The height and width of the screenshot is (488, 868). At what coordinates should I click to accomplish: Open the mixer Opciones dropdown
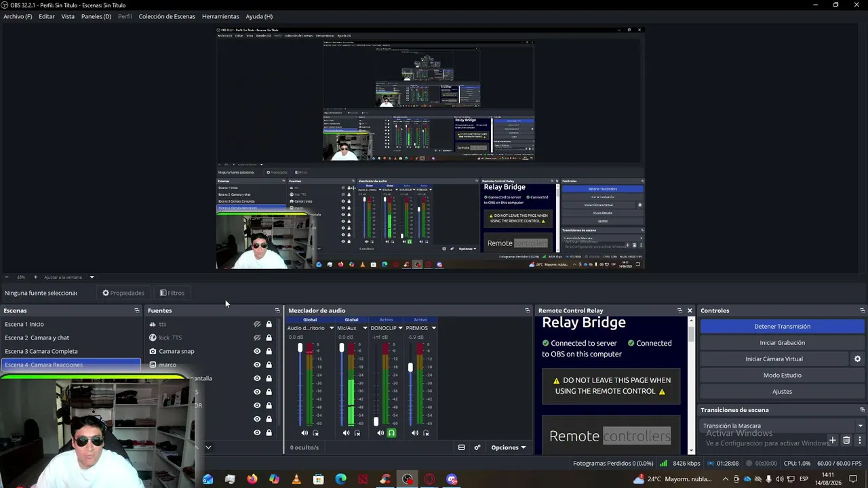pos(509,447)
